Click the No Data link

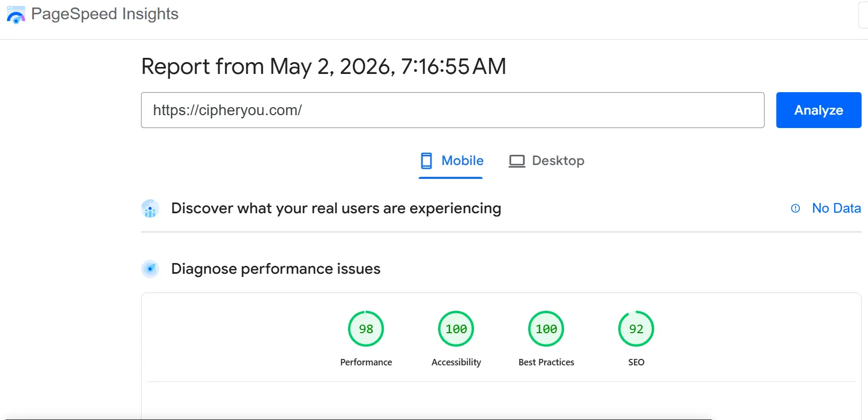(836, 208)
